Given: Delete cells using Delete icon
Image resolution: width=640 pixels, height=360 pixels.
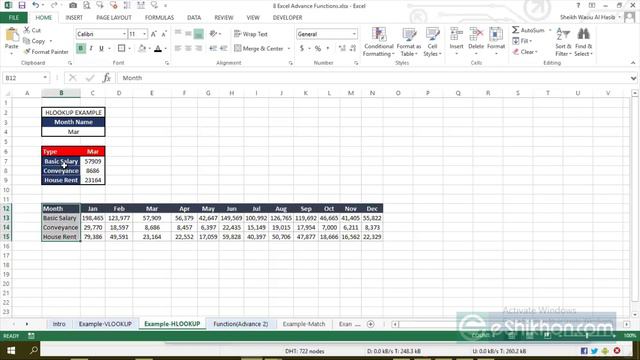Looking at the screenshot, I should coord(476,38).
